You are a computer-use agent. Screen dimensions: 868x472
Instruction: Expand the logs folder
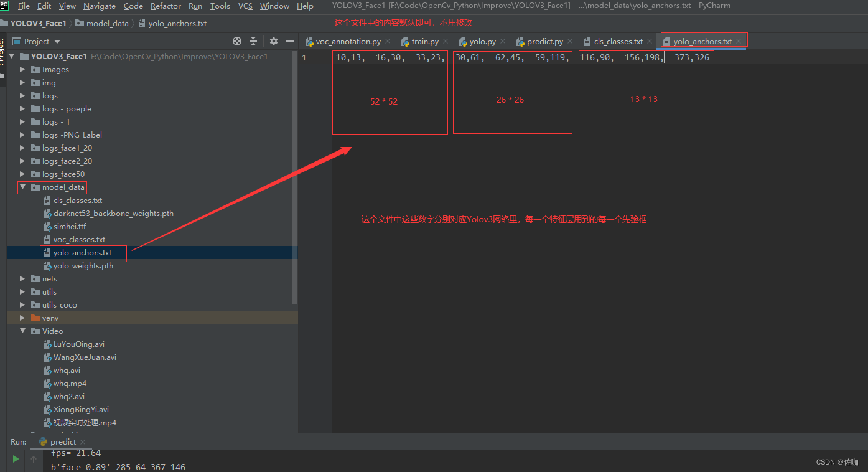pos(22,96)
